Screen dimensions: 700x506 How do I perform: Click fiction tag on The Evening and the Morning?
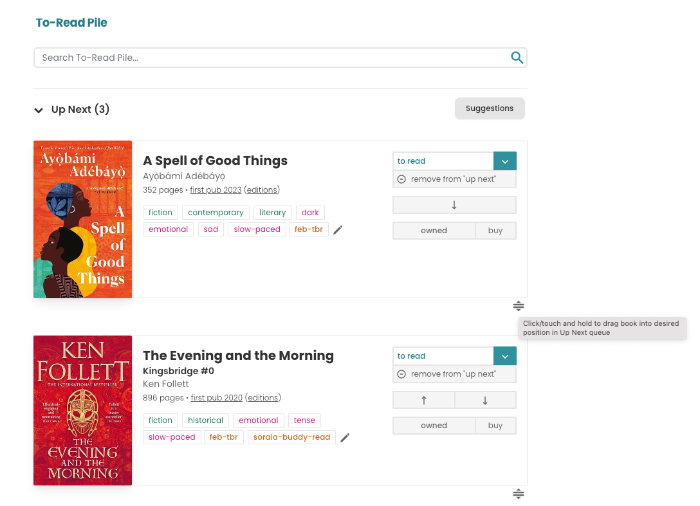point(160,421)
